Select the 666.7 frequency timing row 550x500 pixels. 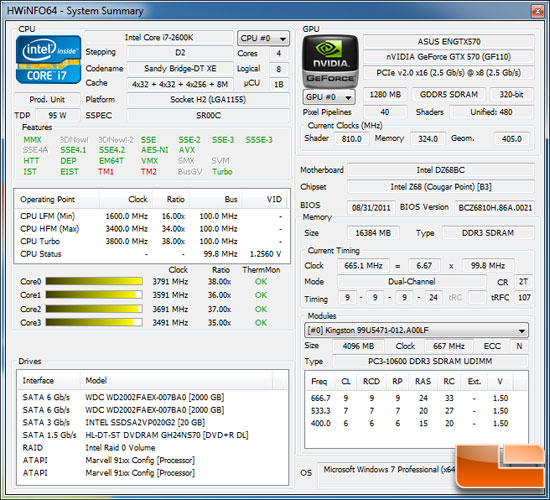416,398
